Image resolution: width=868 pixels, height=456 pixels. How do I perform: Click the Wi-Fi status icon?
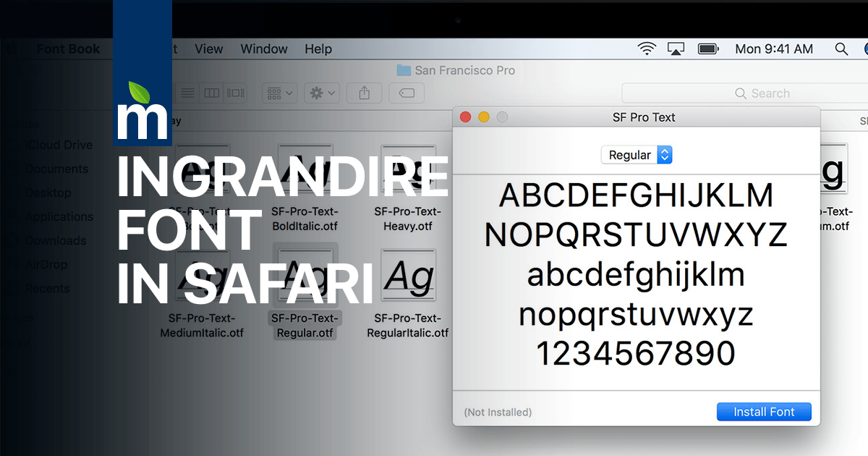coord(647,49)
